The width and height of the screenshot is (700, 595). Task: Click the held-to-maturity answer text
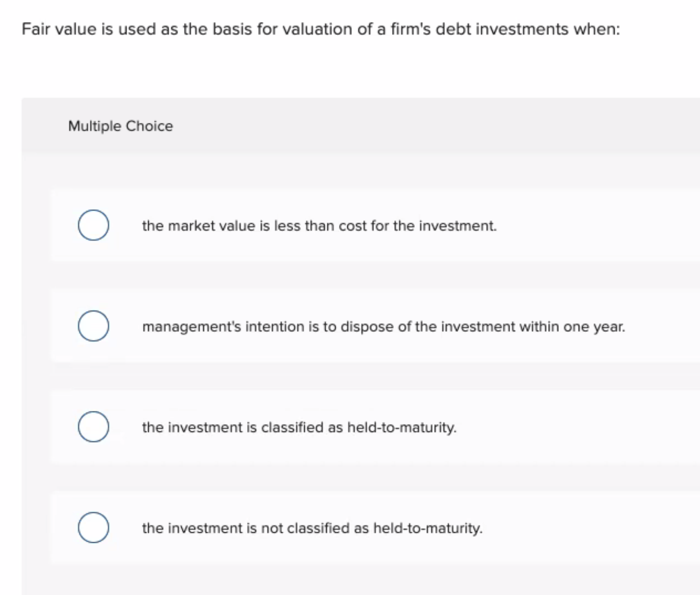(299, 427)
